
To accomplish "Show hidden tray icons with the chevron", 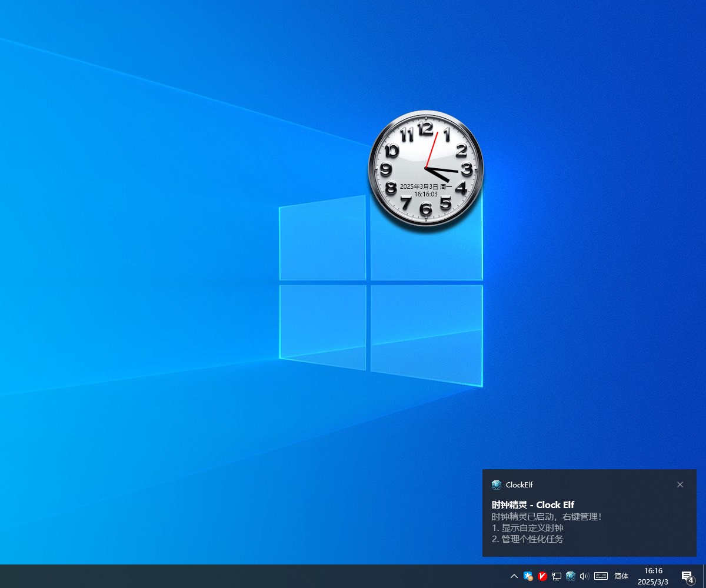I will point(514,576).
